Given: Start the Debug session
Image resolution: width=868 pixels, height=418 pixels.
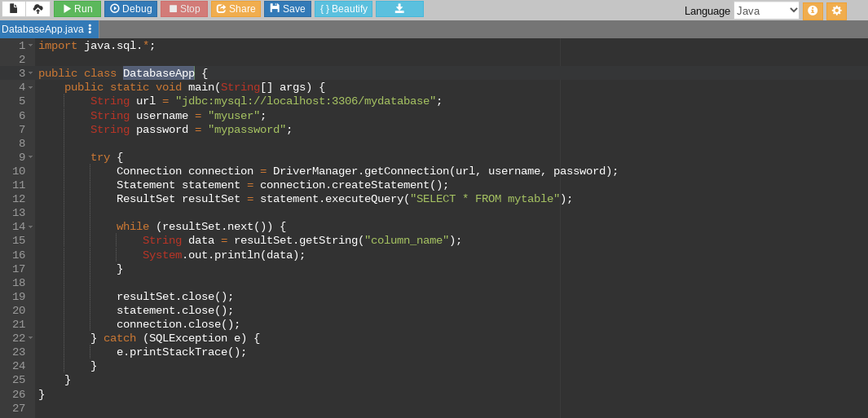Looking at the screenshot, I should [x=130, y=9].
